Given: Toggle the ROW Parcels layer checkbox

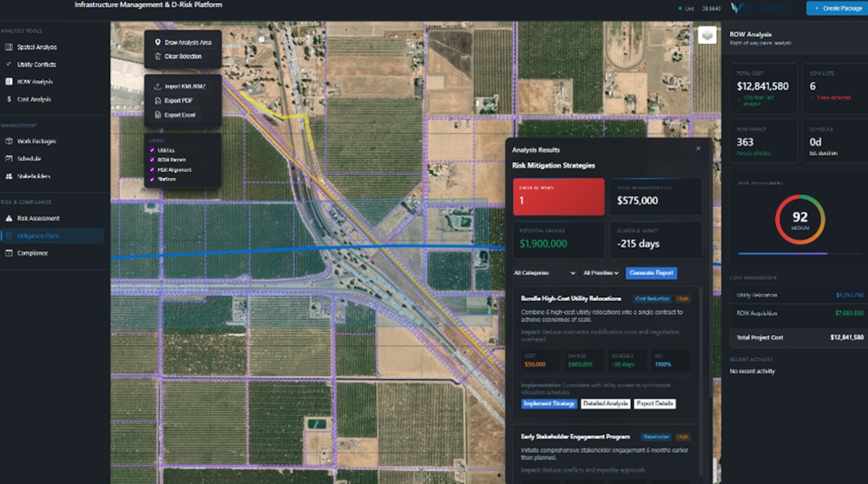Looking at the screenshot, I should [152, 160].
